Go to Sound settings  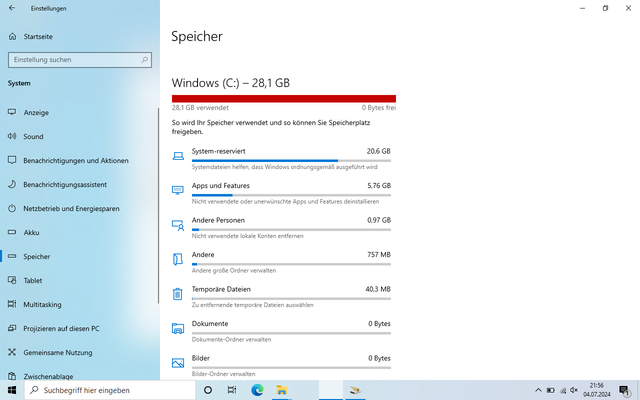pos(80,136)
